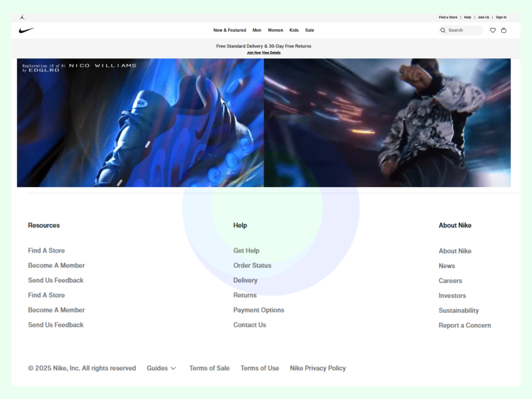Click the Resources footer heading
Image resolution: width=532 pixels, height=399 pixels.
coord(44,225)
